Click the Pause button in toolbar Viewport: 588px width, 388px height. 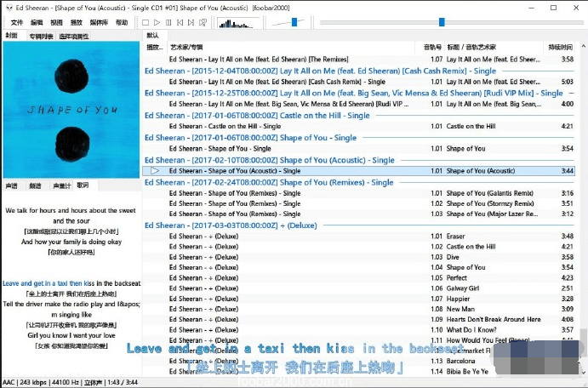click(168, 22)
